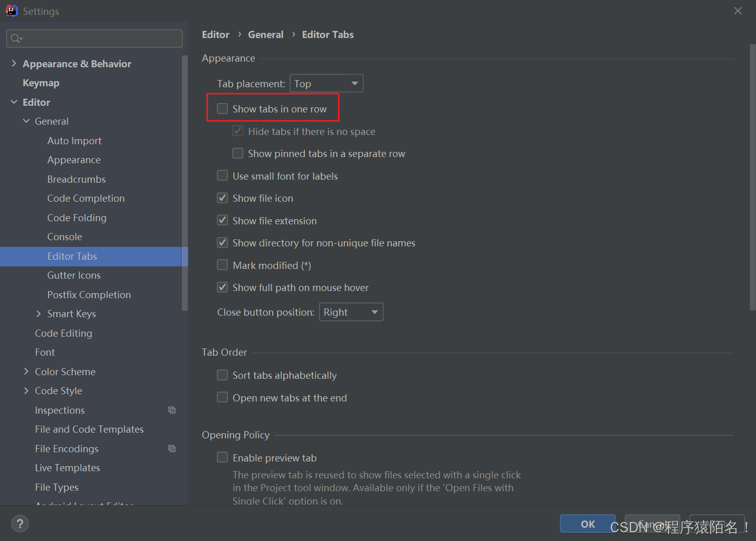Open help with the question mark icon

20,524
